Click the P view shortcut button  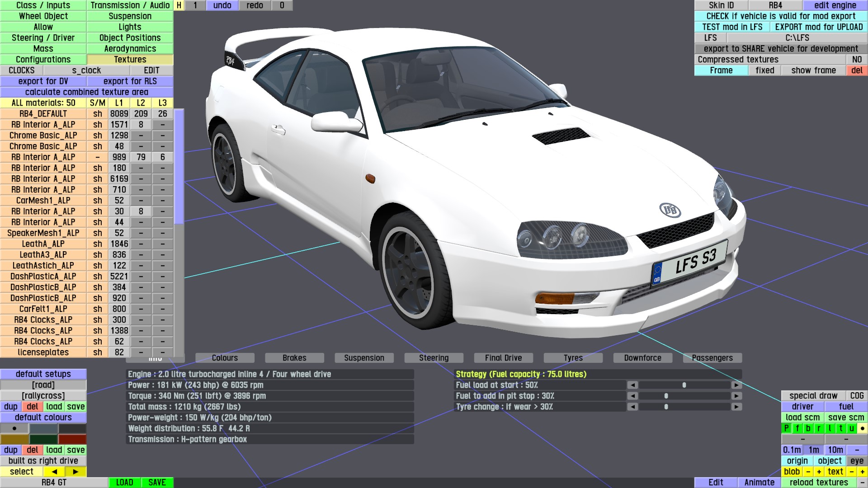[787, 428]
